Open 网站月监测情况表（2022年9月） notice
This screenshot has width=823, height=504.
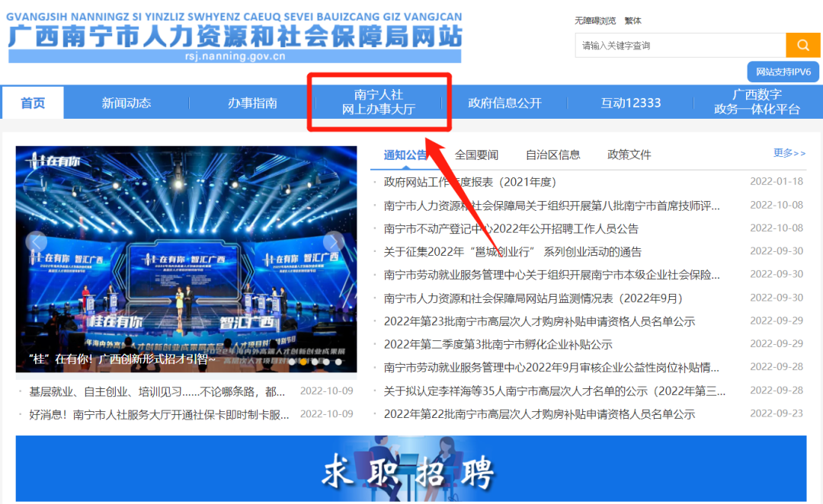tap(533, 298)
